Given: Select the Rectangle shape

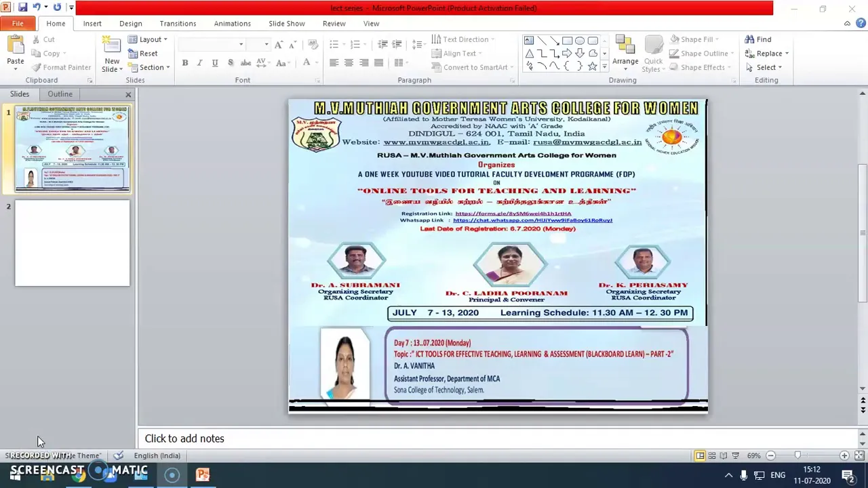Looking at the screenshot, I should [567, 40].
